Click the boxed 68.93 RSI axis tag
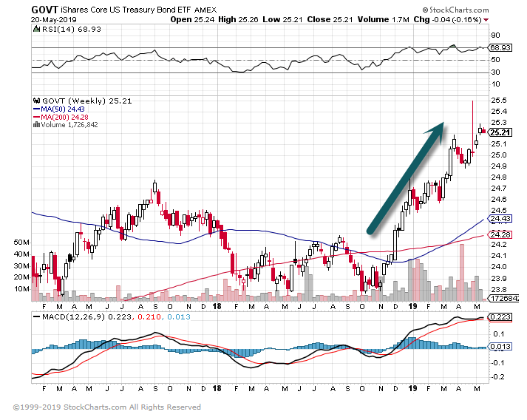 pyautogui.click(x=500, y=48)
